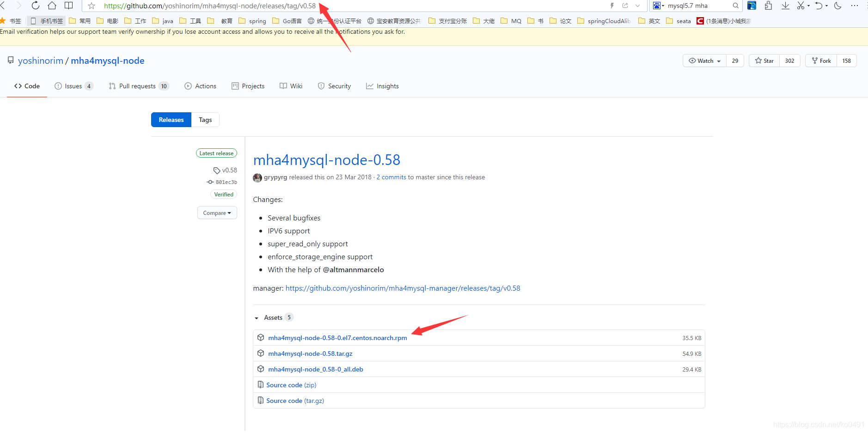Screen dimensions: 868x433
Task: Switch to the Insights tab
Action: click(382, 86)
